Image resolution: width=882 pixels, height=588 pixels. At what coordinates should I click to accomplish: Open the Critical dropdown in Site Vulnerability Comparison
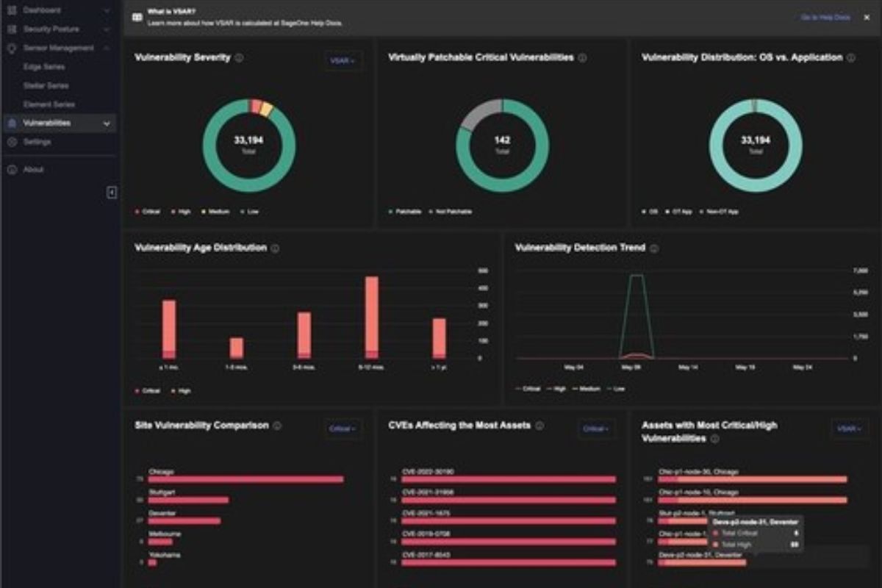tap(341, 429)
